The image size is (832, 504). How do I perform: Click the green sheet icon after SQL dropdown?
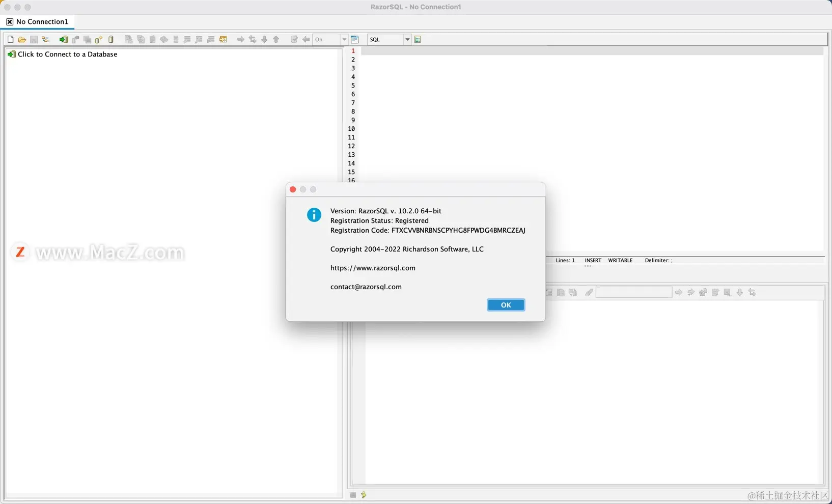click(418, 39)
